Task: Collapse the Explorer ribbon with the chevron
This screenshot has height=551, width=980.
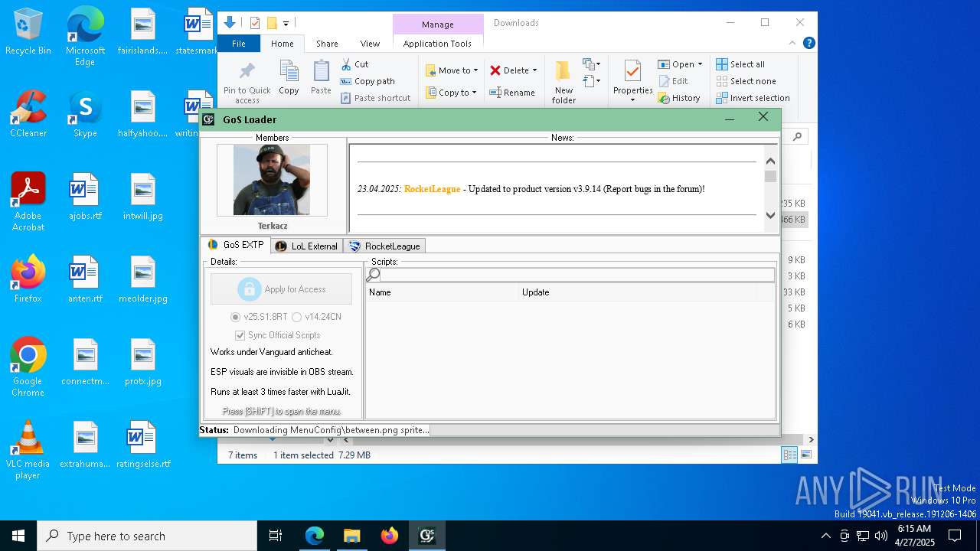Action: pyautogui.click(x=793, y=44)
